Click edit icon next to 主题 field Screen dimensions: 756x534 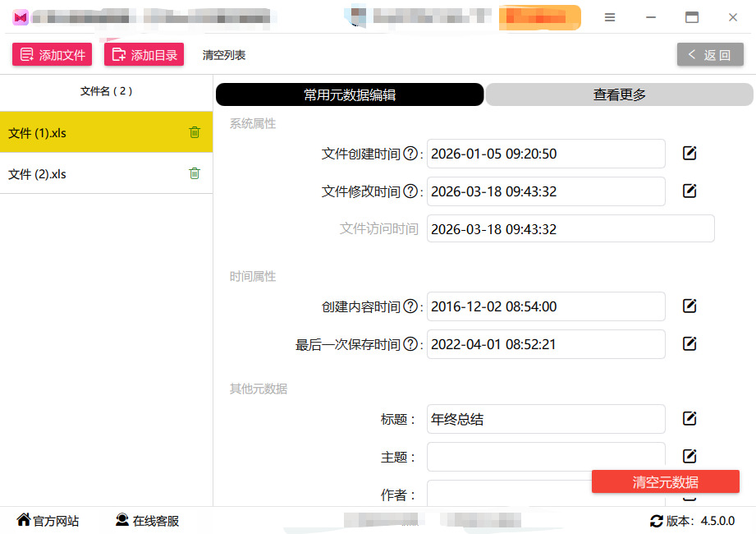[x=690, y=457]
